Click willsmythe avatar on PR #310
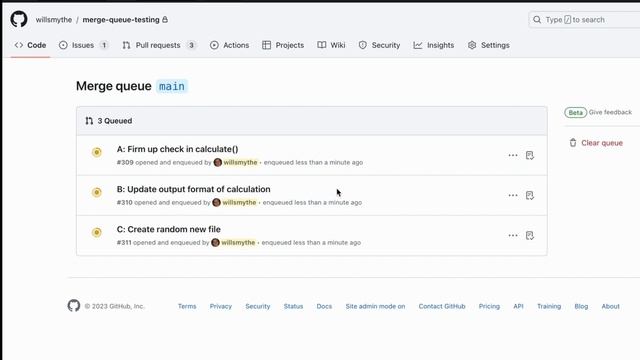The height and width of the screenshot is (360, 640). point(216,202)
